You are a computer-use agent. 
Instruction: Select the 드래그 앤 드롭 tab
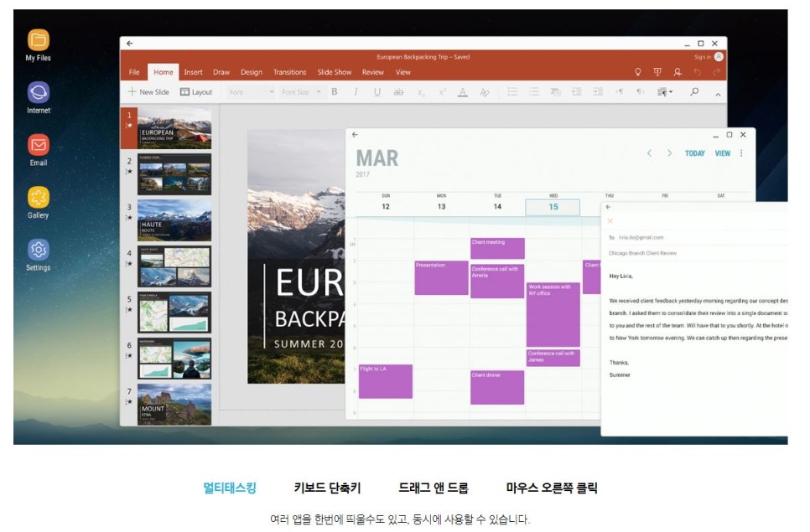(434, 488)
